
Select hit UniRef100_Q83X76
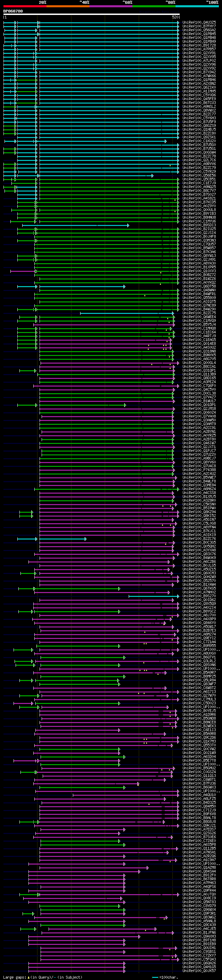click(x=199, y=554)
